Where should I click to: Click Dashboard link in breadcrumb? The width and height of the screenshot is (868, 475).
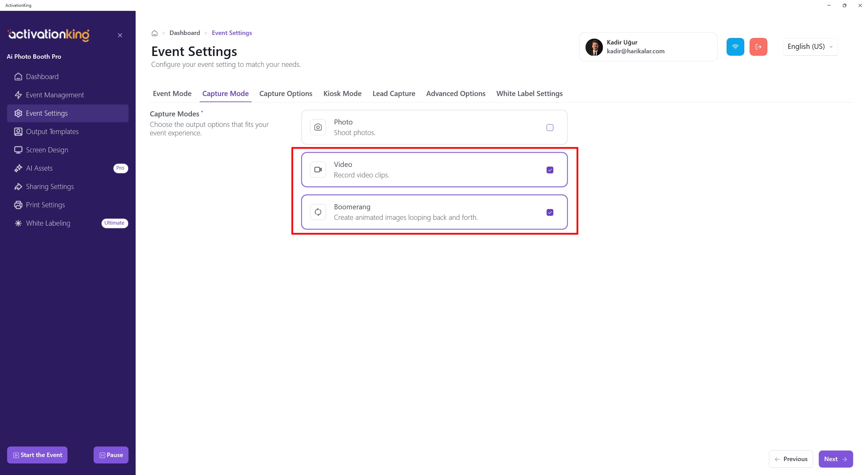click(x=184, y=33)
